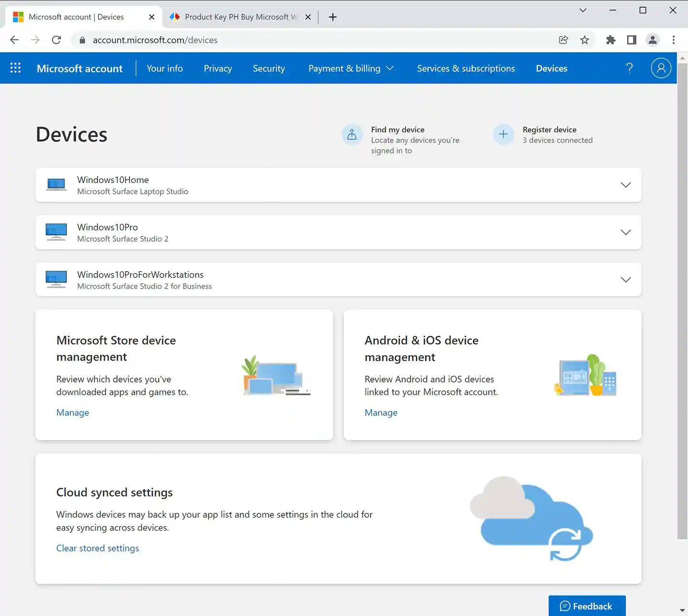Open the Chrome three-dot menu
Screen dimensions: 688x616
[674, 40]
